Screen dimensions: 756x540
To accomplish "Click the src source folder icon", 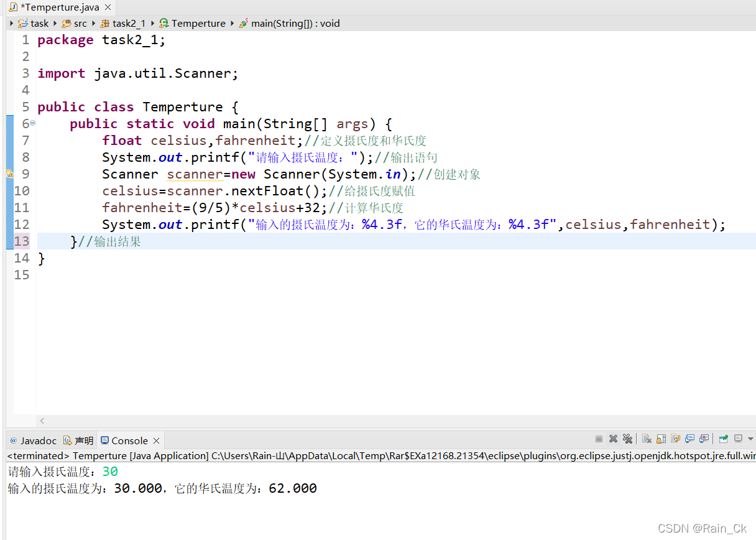I will click(66, 23).
